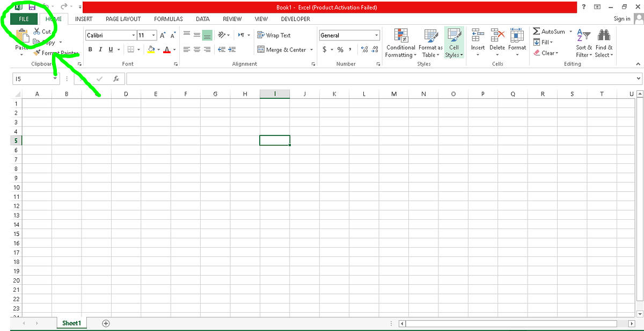Open the FILE menu
Viewport: 644px width, 331px height.
coord(23,19)
